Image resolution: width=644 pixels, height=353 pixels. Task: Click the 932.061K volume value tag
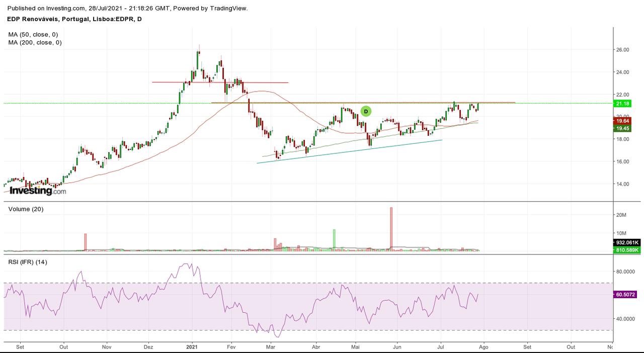tap(627, 242)
